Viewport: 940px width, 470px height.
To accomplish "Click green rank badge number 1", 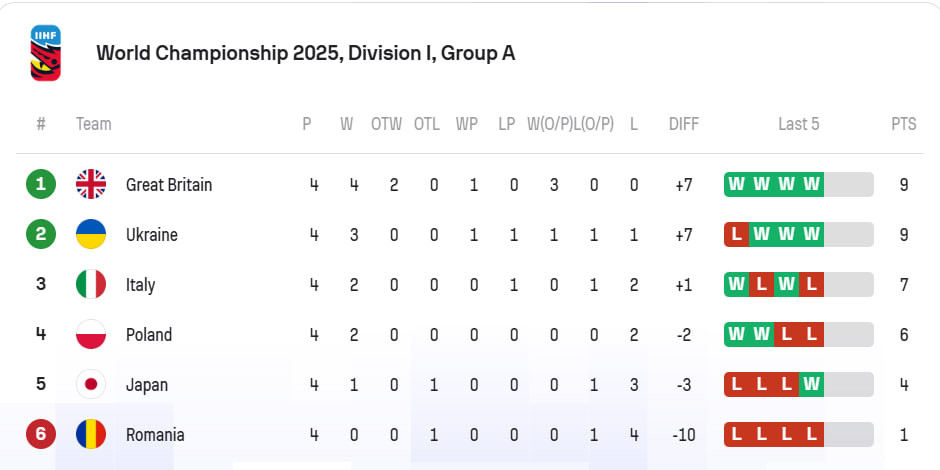I will tap(41, 184).
